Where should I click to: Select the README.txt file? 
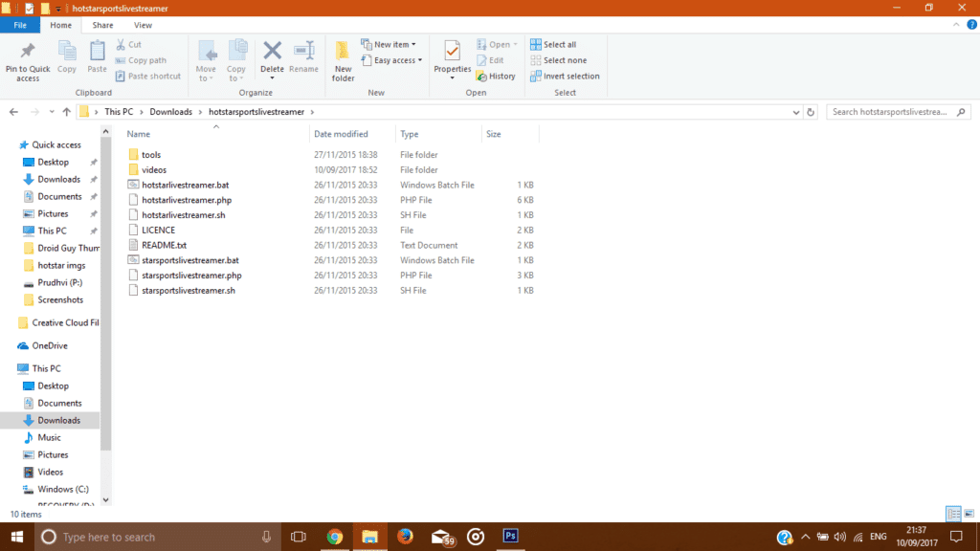coord(164,245)
